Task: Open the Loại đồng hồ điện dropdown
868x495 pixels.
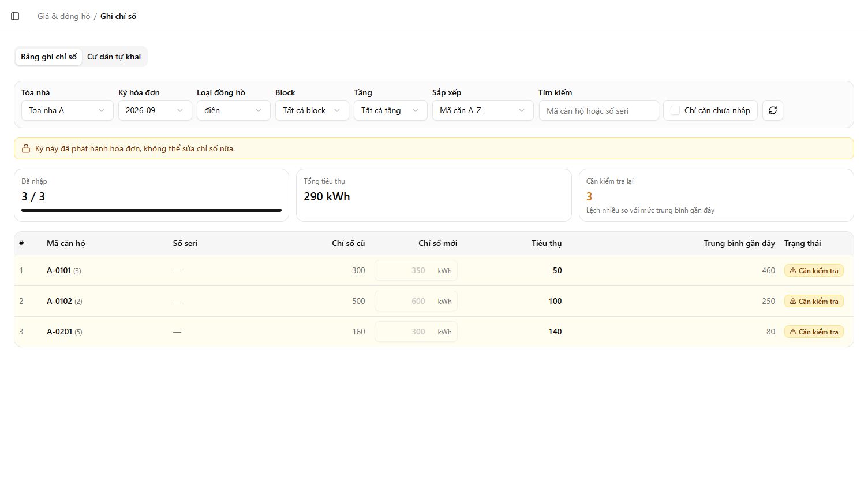Action: (x=234, y=110)
